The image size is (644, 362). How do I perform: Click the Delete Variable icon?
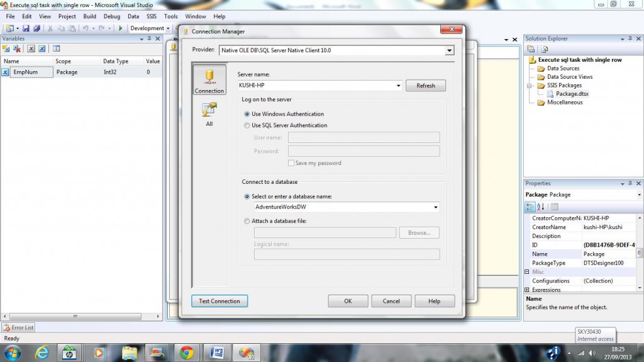coord(18,48)
